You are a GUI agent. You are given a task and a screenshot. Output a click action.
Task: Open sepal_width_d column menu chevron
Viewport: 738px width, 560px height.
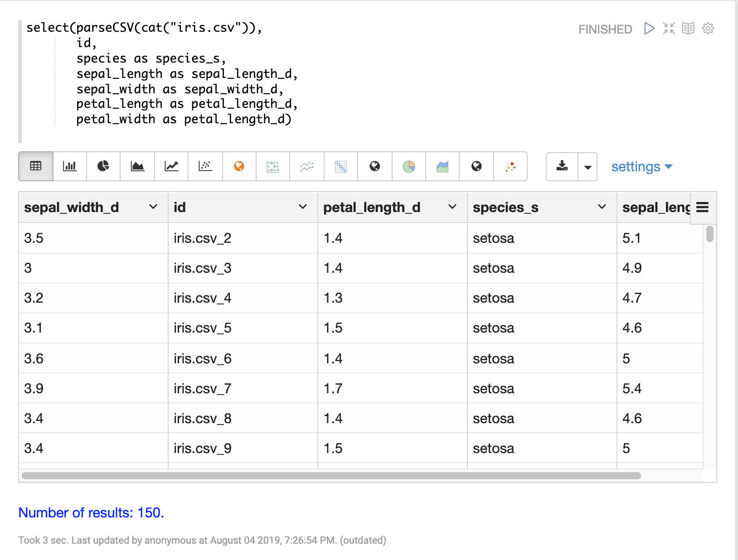click(153, 207)
